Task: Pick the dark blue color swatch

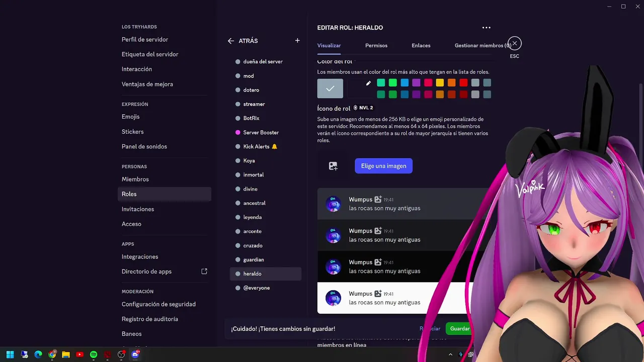Action: point(405,94)
